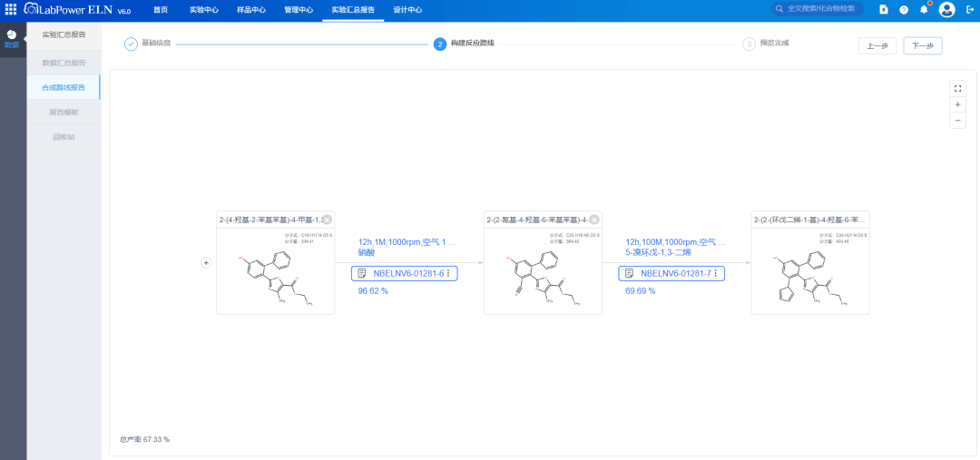Open experiment link NBELNV6-01281-6
The width and height of the screenshot is (980, 460).
[x=408, y=273]
